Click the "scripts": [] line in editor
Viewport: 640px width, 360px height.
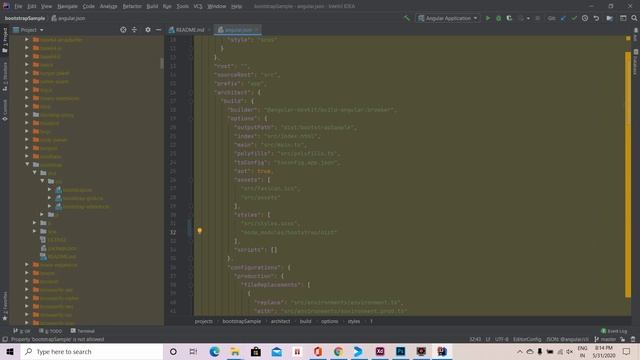point(256,250)
